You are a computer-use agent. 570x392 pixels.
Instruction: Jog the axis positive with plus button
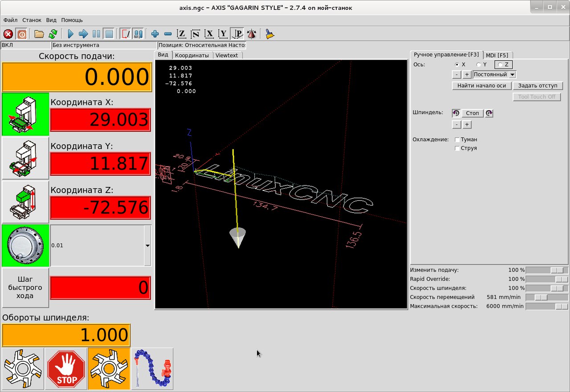(x=467, y=75)
